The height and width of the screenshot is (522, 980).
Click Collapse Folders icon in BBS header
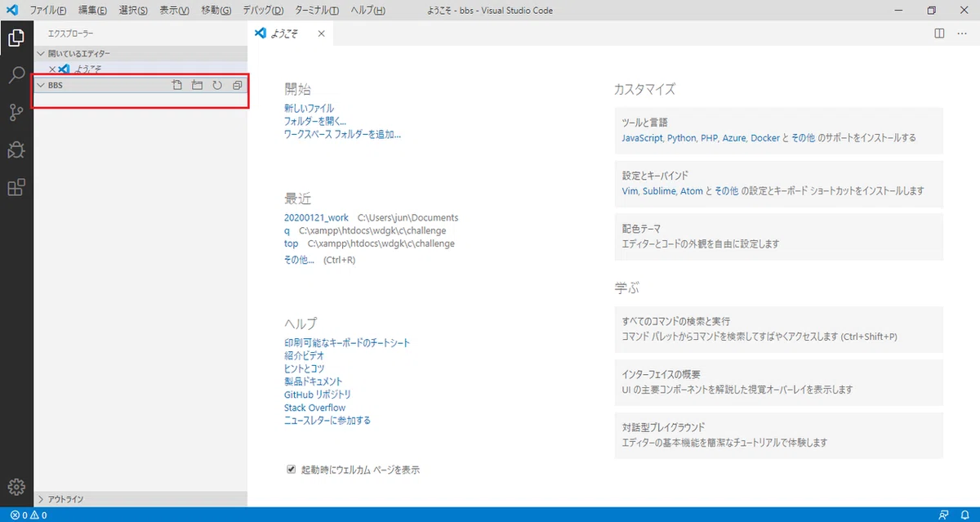pos(238,85)
